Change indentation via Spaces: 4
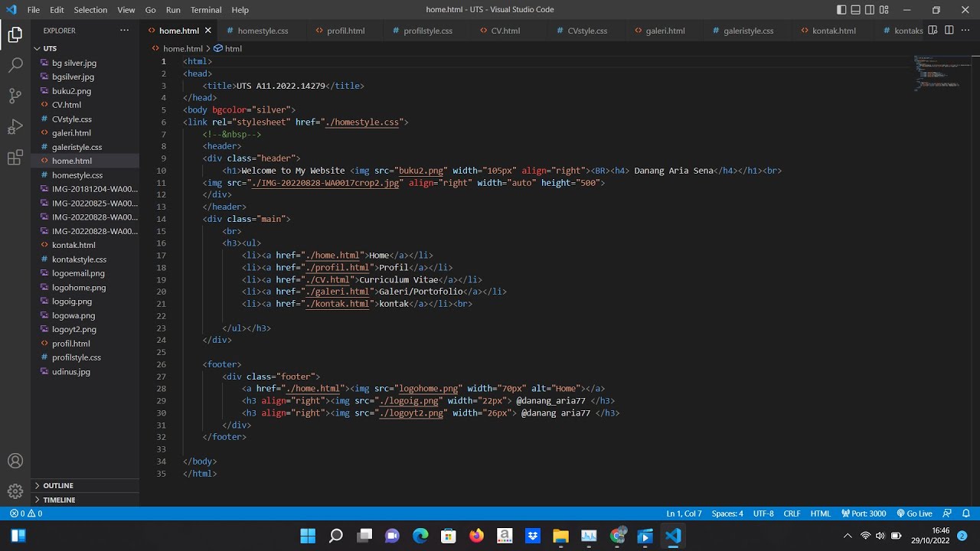 click(x=727, y=514)
